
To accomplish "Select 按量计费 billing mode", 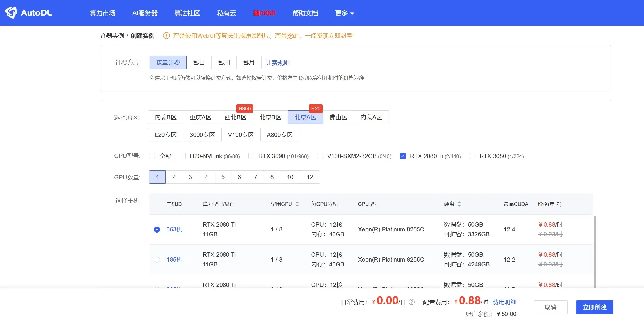I will click(x=168, y=62).
